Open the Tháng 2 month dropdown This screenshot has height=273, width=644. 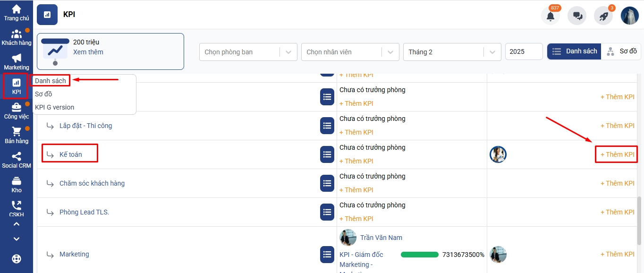coord(451,52)
